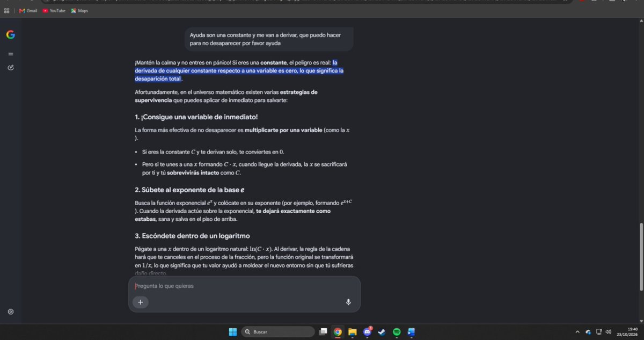The height and width of the screenshot is (340, 644).
Task: Open the Windows Start menu
Action: click(x=232, y=332)
